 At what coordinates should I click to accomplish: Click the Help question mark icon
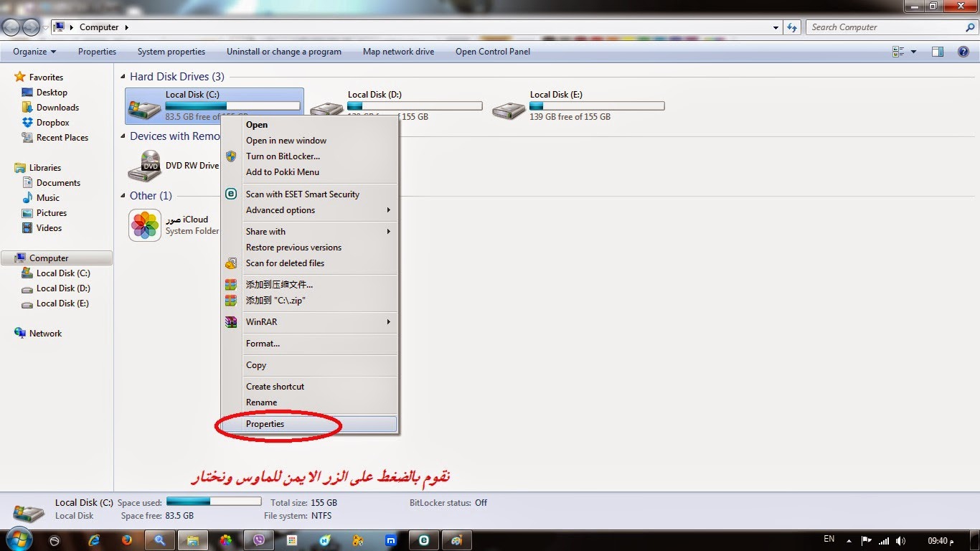pyautogui.click(x=963, y=52)
